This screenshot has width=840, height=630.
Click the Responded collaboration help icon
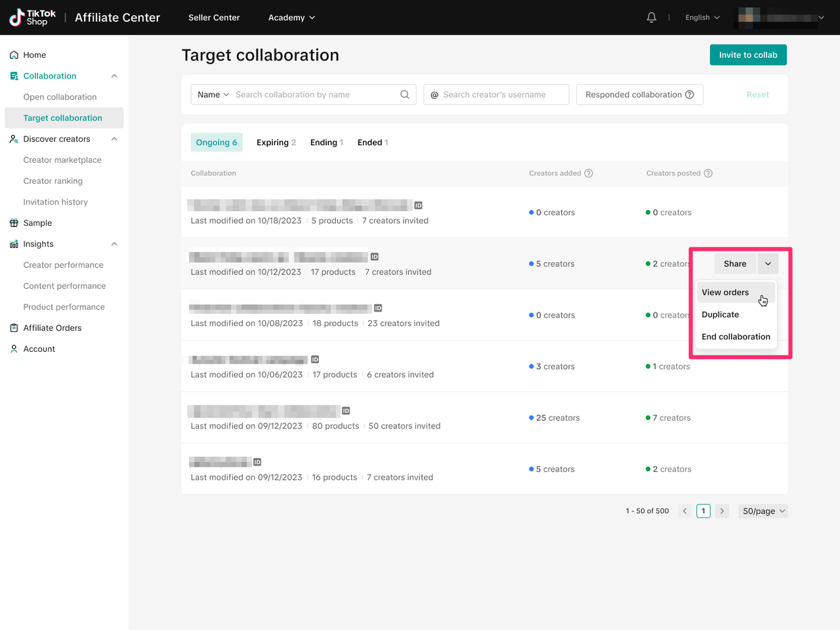[690, 94]
